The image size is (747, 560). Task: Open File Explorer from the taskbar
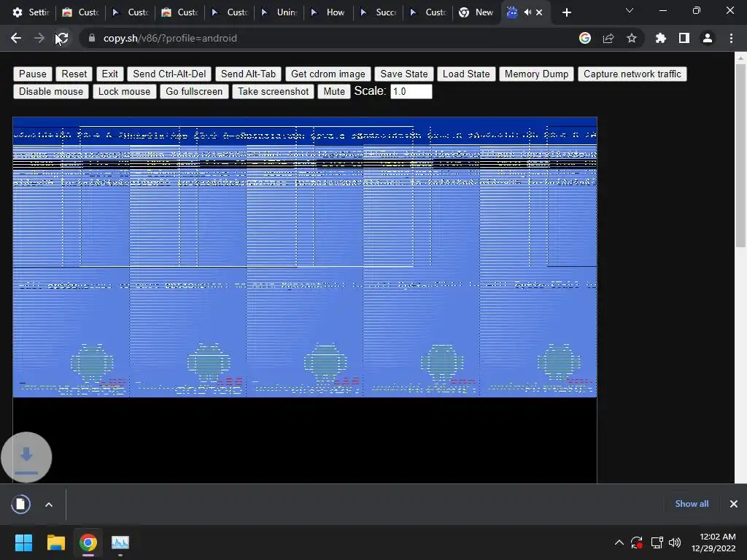pos(55,542)
